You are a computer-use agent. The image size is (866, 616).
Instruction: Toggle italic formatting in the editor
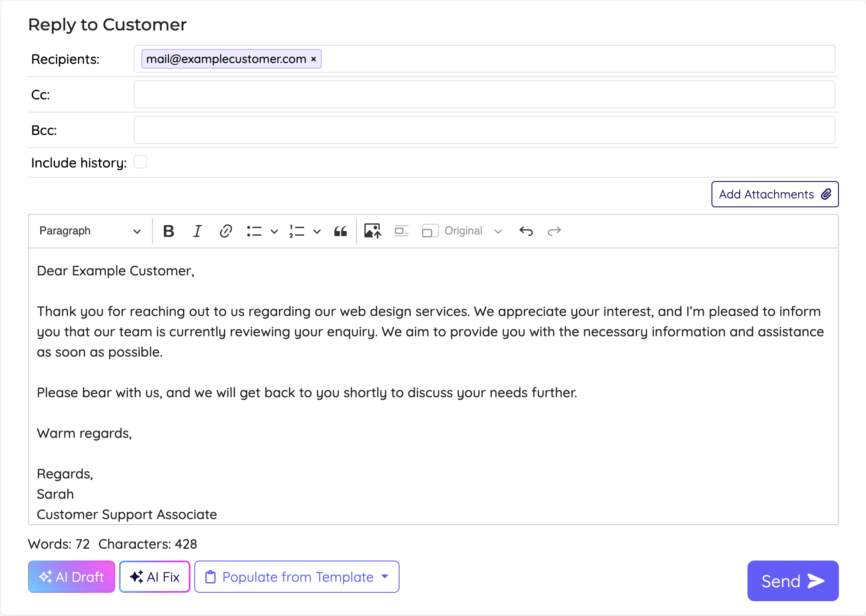point(197,231)
